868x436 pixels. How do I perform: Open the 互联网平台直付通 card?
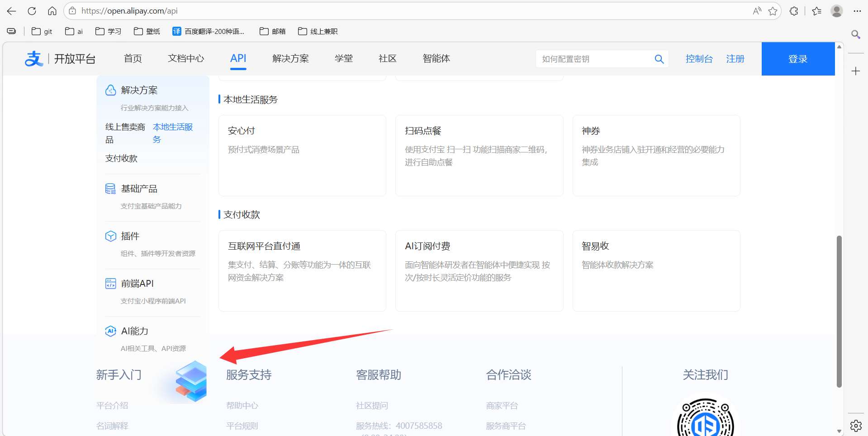(x=302, y=271)
